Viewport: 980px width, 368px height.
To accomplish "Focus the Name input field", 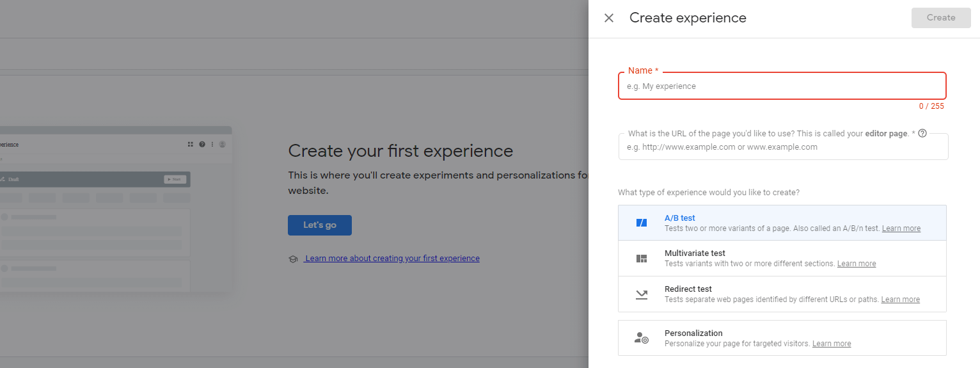I will coord(782,86).
